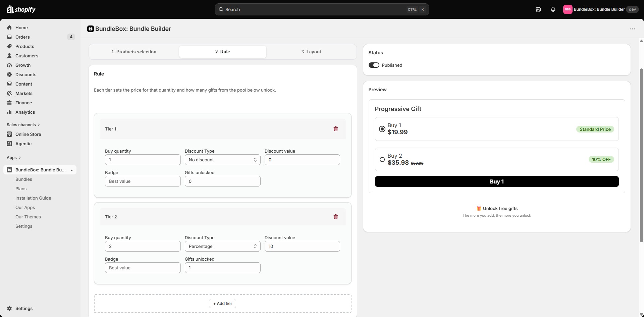The height and width of the screenshot is (317, 644).
Task: Select the 2. Rule tab
Action: [222, 52]
